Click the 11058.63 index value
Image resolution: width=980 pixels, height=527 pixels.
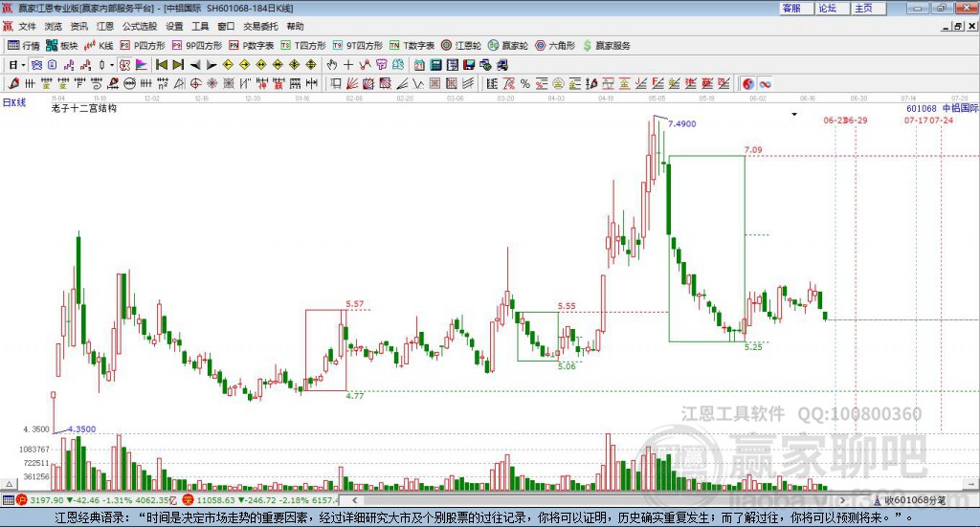point(214,500)
